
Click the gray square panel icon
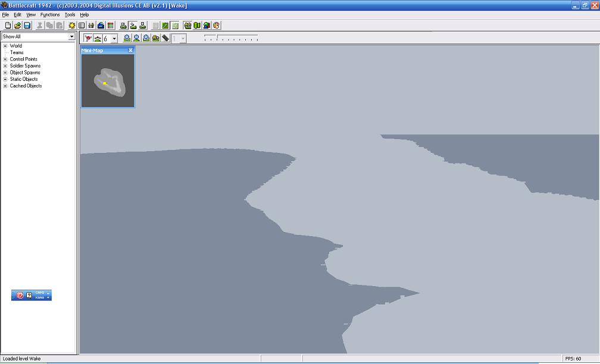tap(82, 26)
